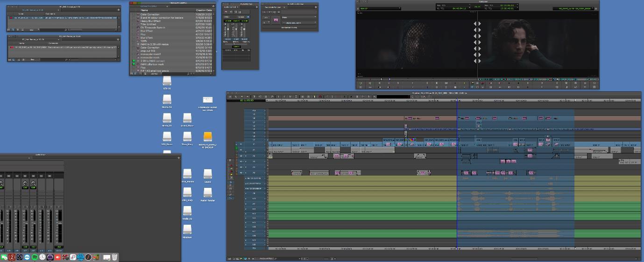Play the record monitor in Composer

pos(542,83)
